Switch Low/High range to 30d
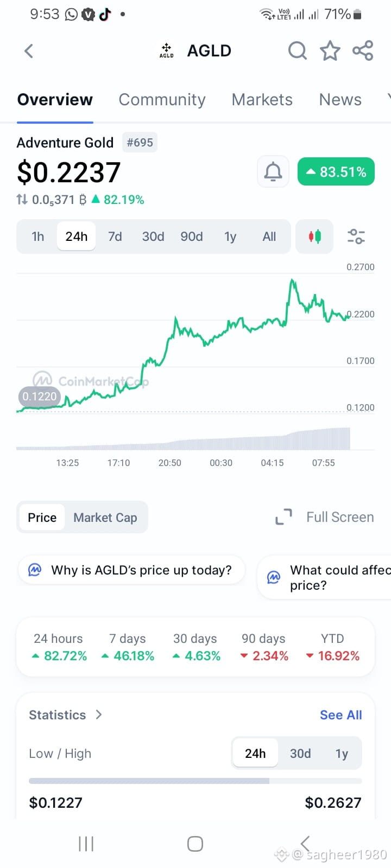Screen dimensions: 391x868 click(x=300, y=754)
